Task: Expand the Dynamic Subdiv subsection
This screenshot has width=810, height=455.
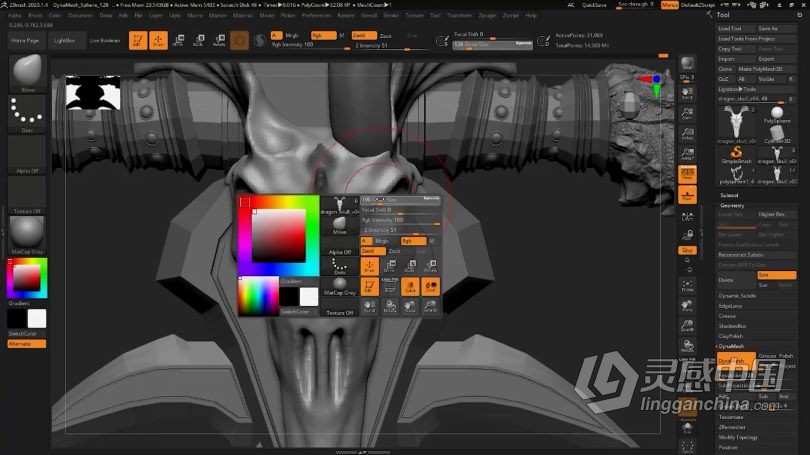Action: point(738,296)
